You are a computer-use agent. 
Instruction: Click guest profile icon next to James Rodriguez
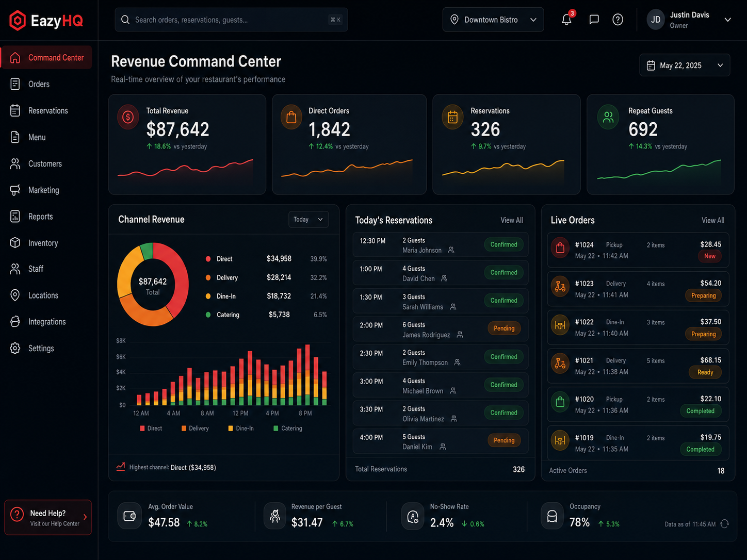pos(460,335)
